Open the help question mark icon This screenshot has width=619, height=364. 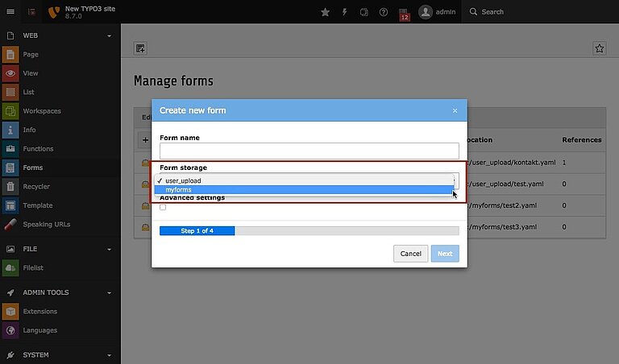[384, 12]
